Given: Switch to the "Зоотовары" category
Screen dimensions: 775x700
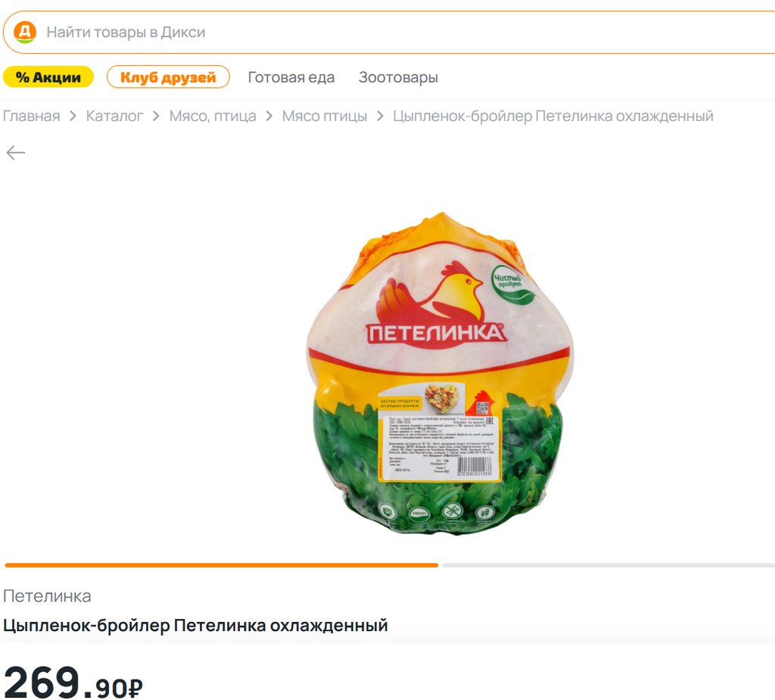Looking at the screenshot, I should tap(398, 77).
